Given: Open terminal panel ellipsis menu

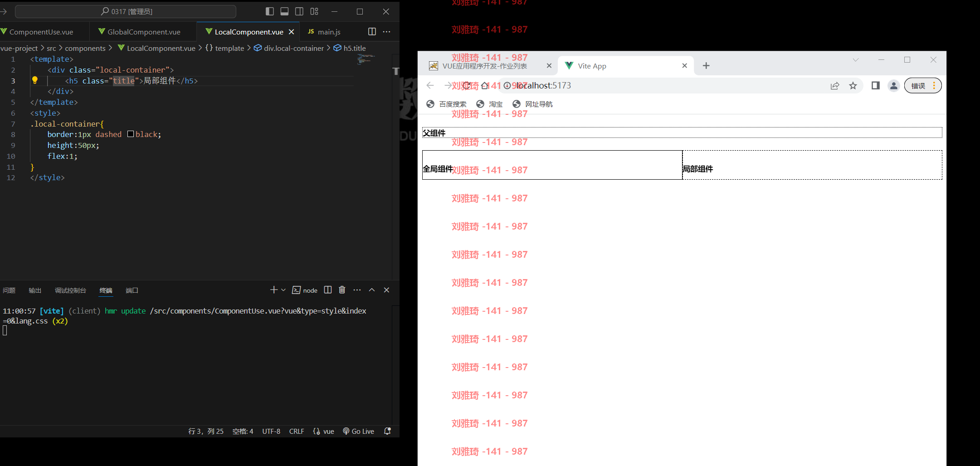Looking at the screenshot, I should click(357, 290).
